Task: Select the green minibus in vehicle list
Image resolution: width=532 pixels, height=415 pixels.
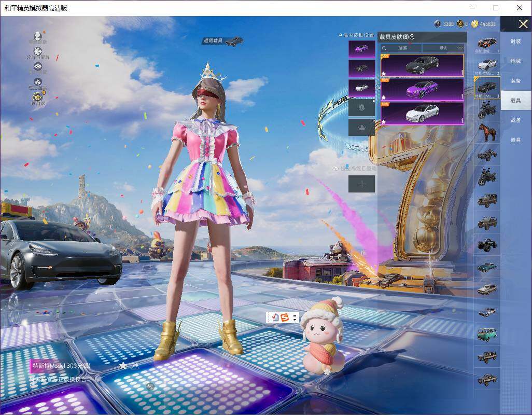Action: pos(487,334)
